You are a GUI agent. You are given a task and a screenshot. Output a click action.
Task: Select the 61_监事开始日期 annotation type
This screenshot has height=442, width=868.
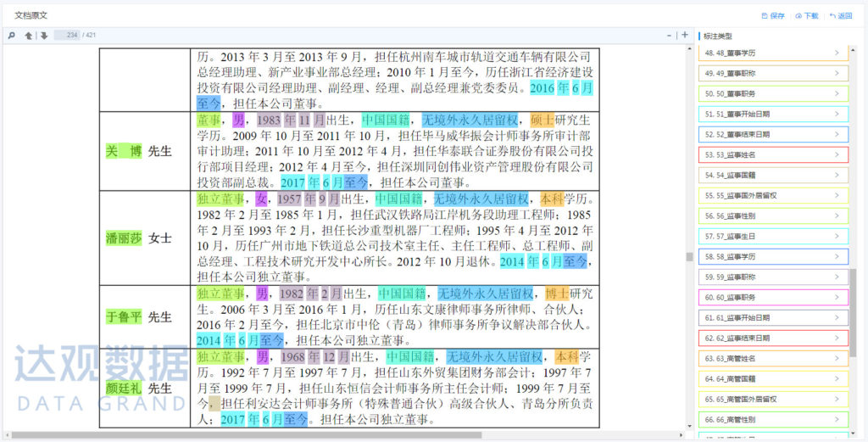click(773, 318)
